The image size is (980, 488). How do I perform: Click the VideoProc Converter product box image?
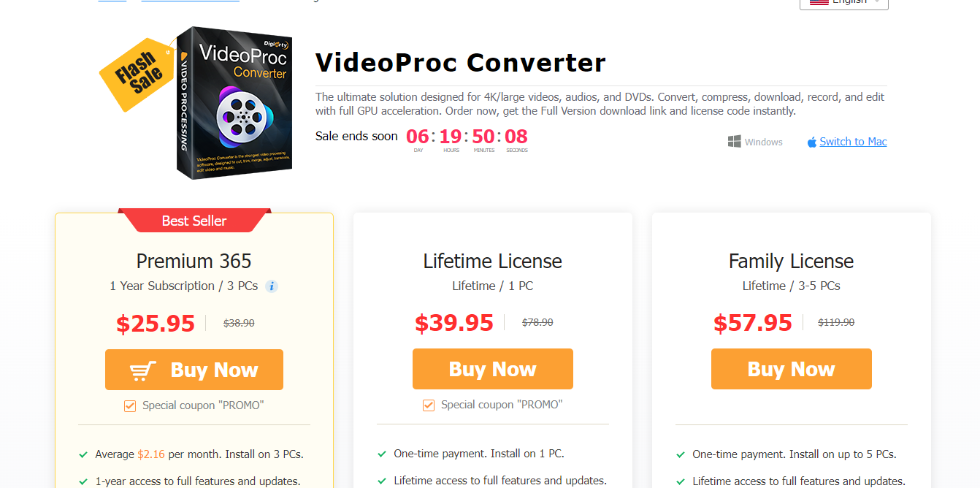[234, 102]
